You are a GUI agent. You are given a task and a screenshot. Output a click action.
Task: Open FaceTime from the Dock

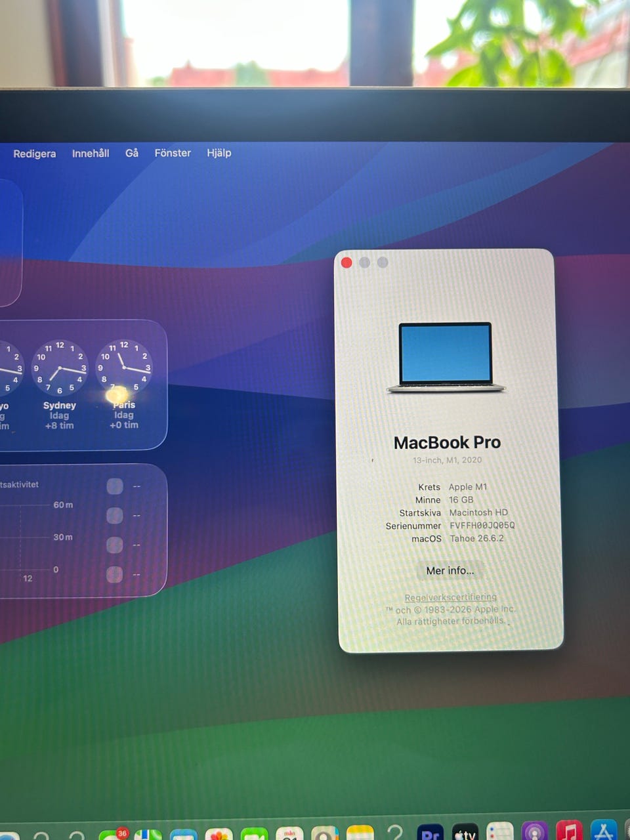[x=255, y=835]
